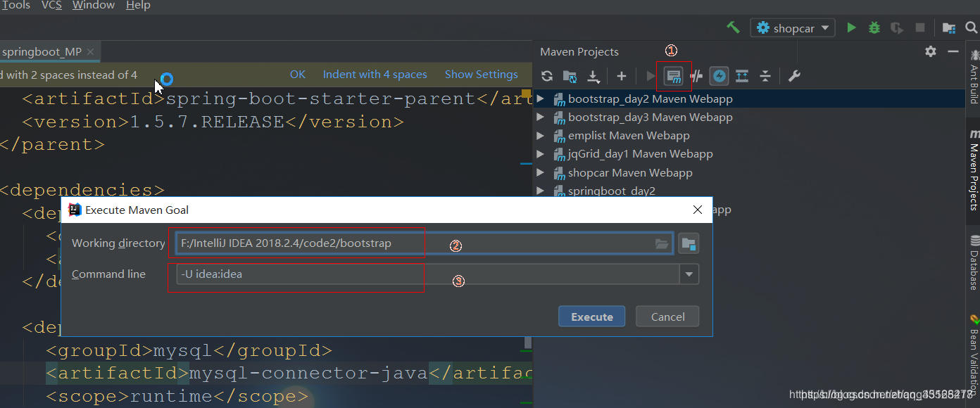Click Select Maven project button beside directory

[x=689, y=243]
